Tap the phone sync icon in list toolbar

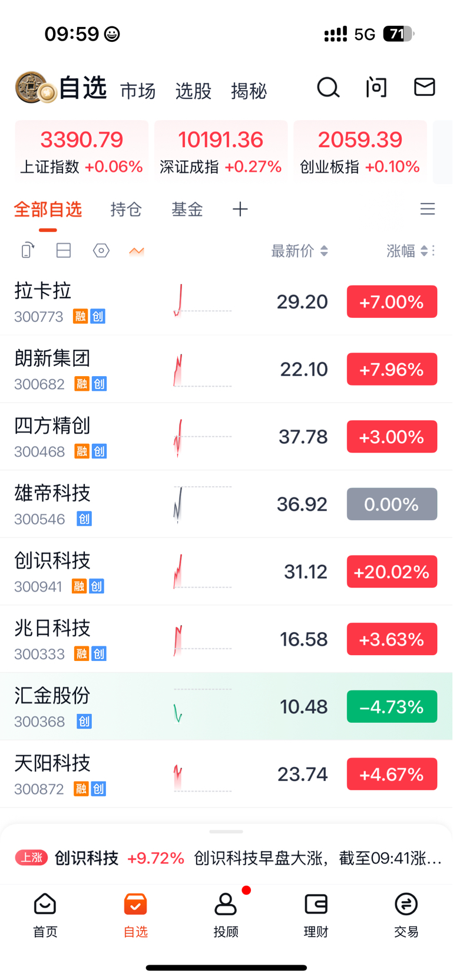28,251
